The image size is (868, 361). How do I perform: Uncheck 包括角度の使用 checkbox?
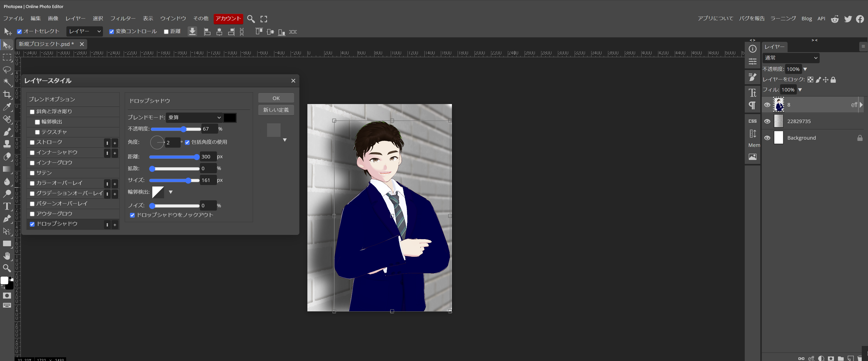[x=187, y=142]
